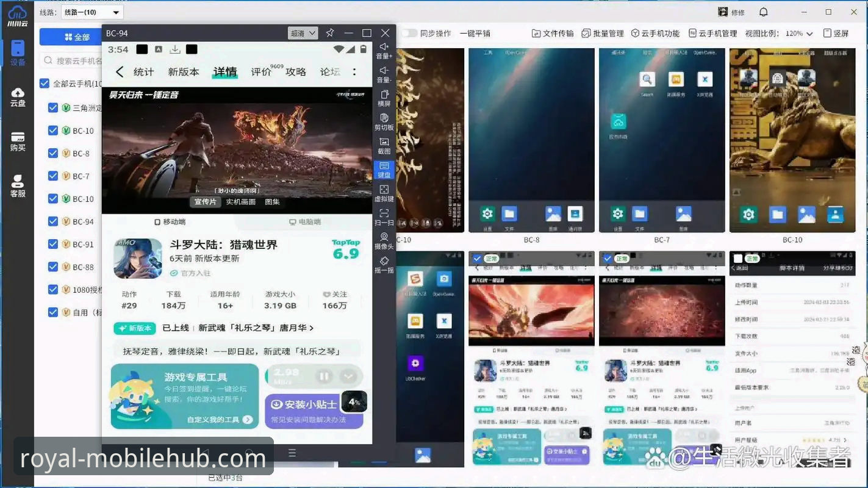Uncheck the 1080授权 device checkbox
The image size is (868, 488).
pyautogui.click(x=53, y=289)
